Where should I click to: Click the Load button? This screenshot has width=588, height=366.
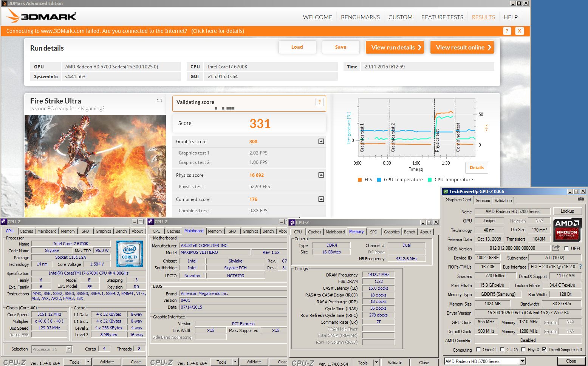[x=297, y=47]
